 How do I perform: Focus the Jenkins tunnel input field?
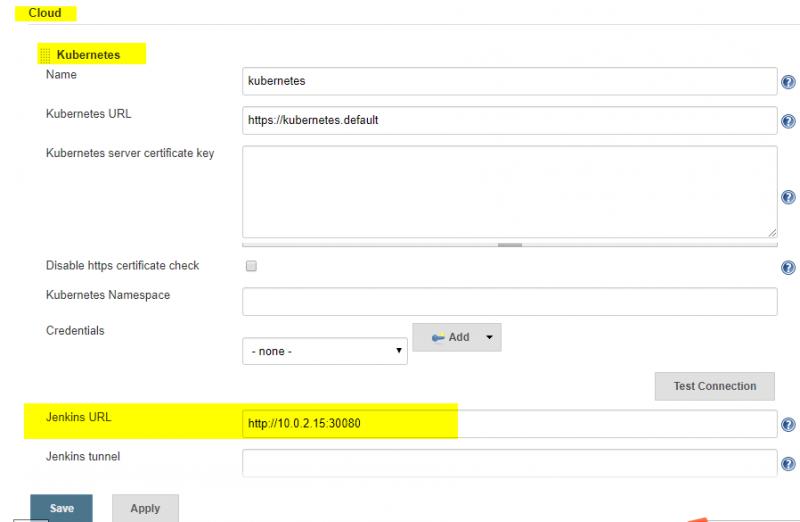509,463
